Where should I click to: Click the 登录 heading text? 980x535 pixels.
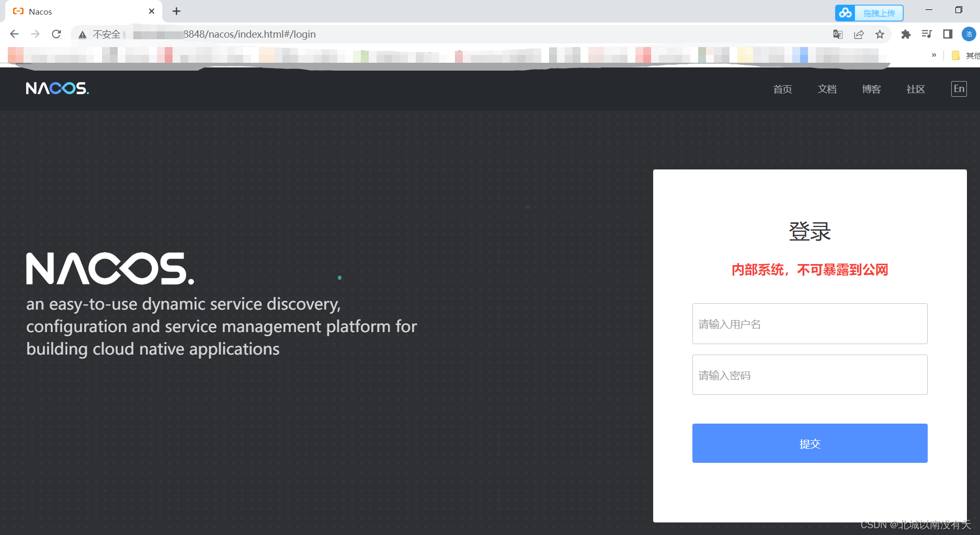point(810,231)
